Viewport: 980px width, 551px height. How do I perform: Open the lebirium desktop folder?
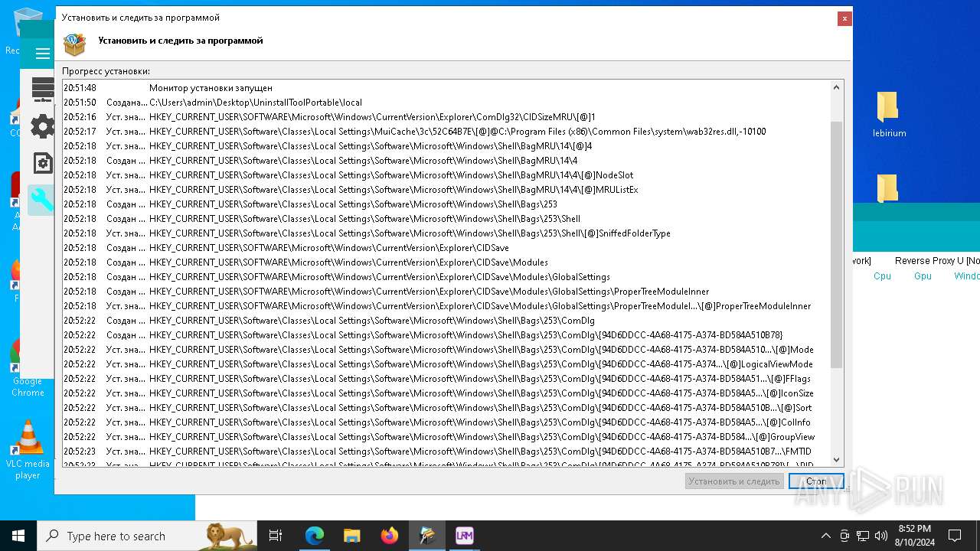889,115
